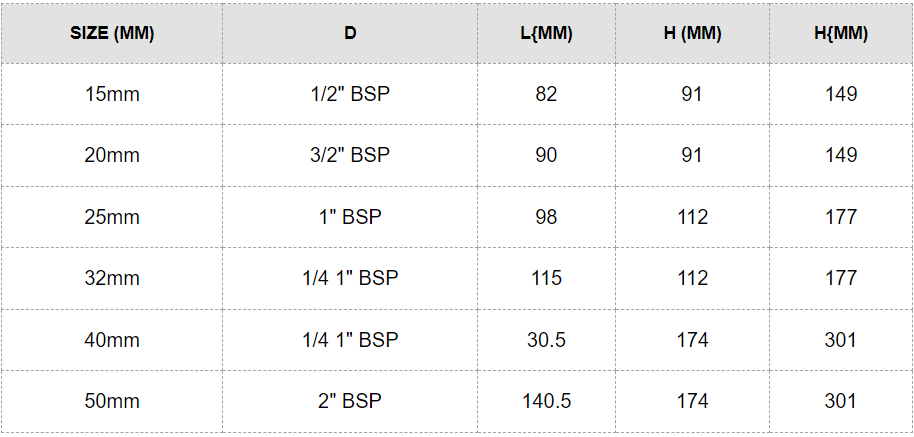Select the cell with value 115
Image resolution: width=914 pixels, height=437 pixels.
[546, 278]
